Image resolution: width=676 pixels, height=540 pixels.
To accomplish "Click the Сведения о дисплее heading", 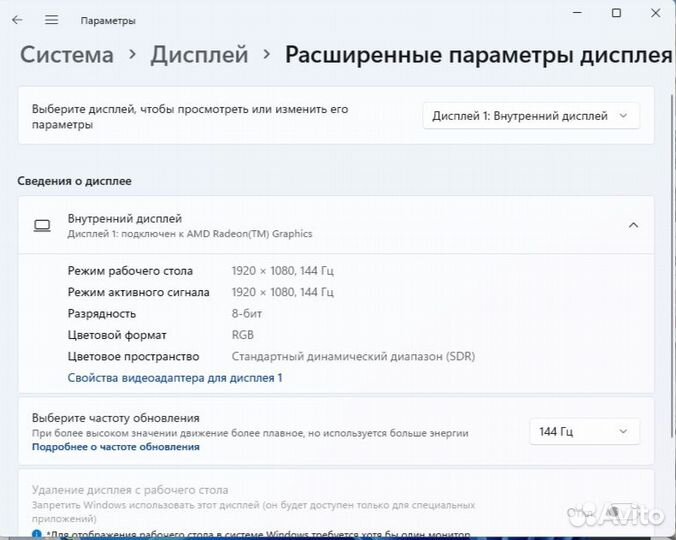I will click(74, 181).
